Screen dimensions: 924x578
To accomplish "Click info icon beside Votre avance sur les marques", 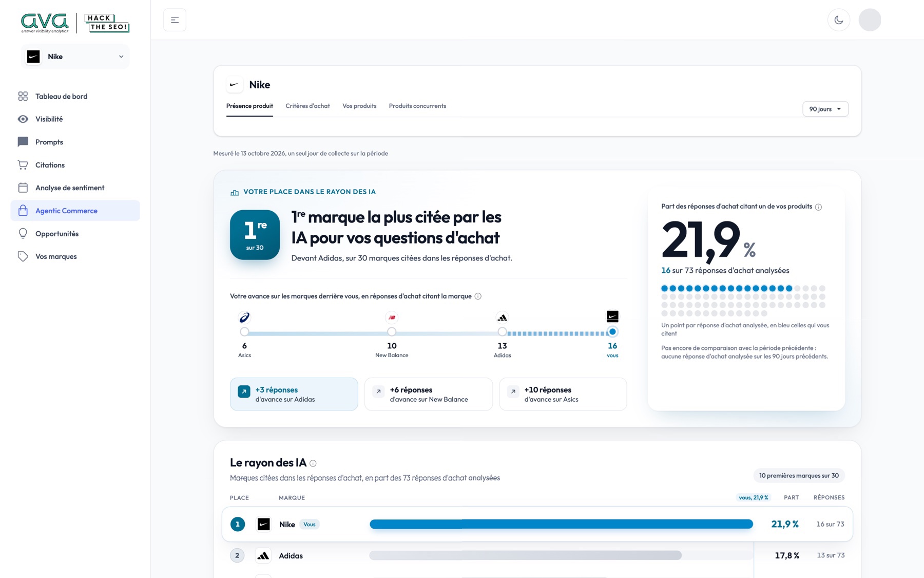I will (478, 296).
